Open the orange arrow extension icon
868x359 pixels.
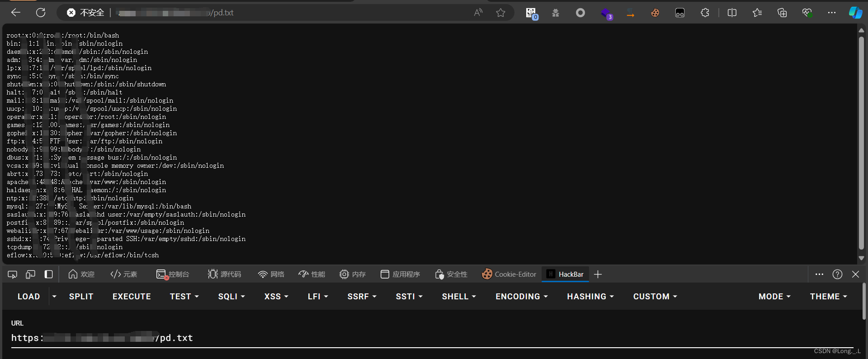pos(630,13)
